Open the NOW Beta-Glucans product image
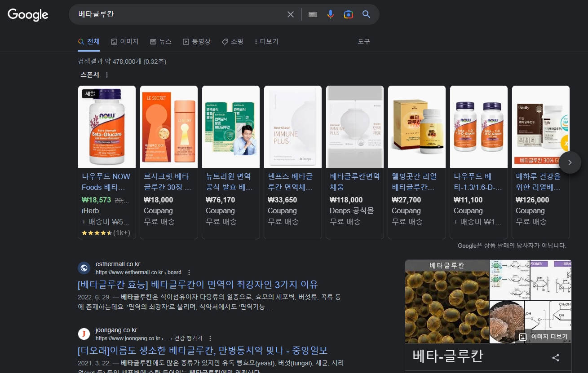The image size is (588, 373). (107, 127)
